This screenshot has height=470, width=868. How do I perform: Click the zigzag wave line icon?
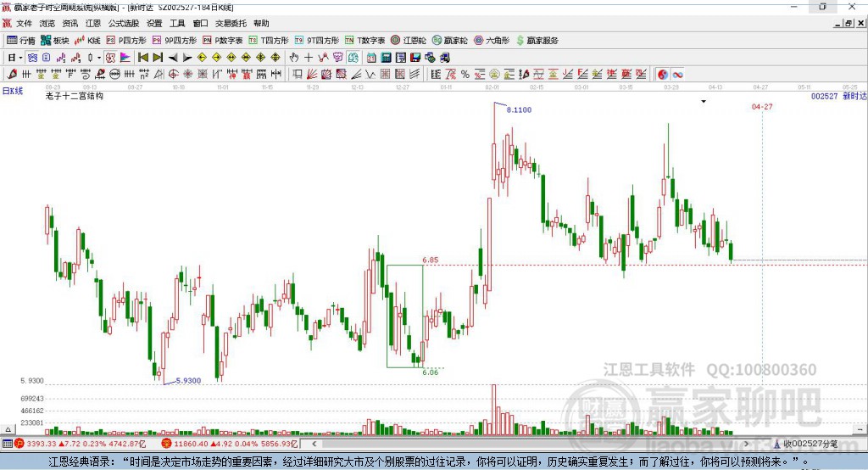point(370,74)
